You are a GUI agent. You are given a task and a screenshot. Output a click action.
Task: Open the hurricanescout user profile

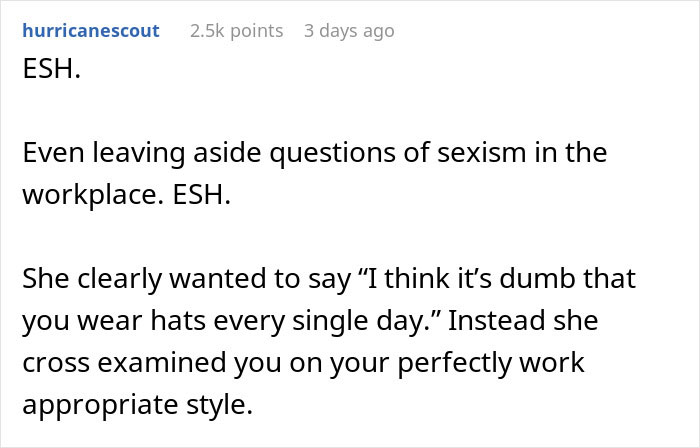click(x=90, y=31)
